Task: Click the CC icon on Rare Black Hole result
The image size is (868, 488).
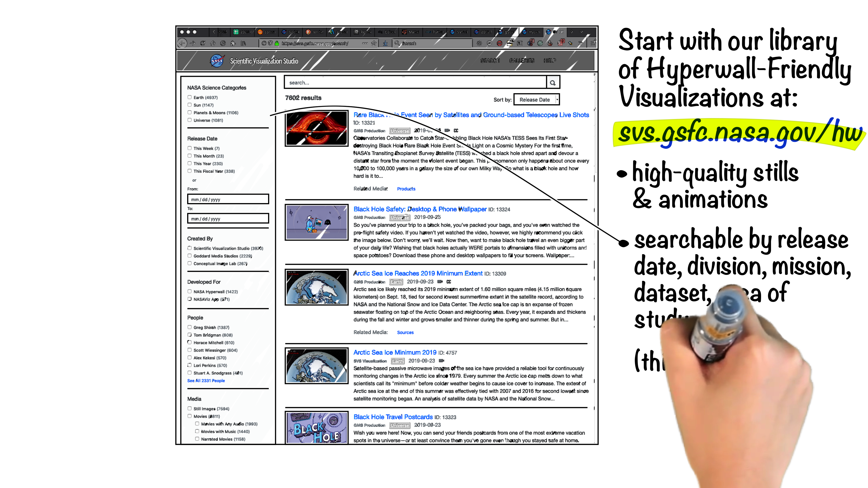Action: click(456, 130)
